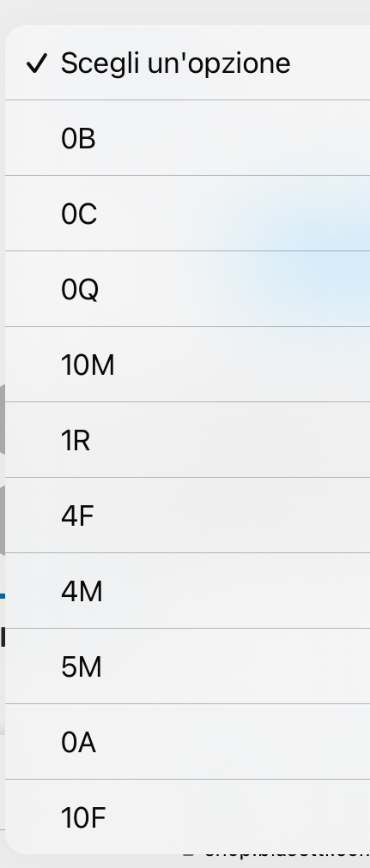The width and height of the screenshot is (370, 868).
Task: Select the Scegli un'opzione placeholder entry
Action: 188,63
